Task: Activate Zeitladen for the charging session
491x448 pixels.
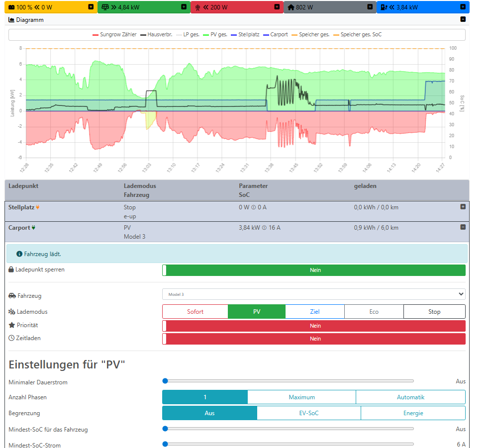Action: 314,339
